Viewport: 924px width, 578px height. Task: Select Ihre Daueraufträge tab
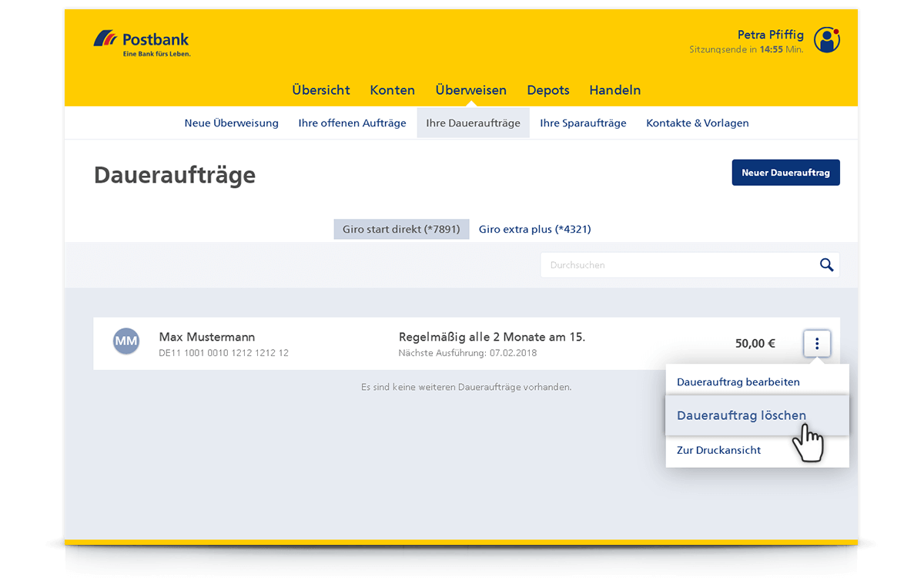tap(473, 123)
